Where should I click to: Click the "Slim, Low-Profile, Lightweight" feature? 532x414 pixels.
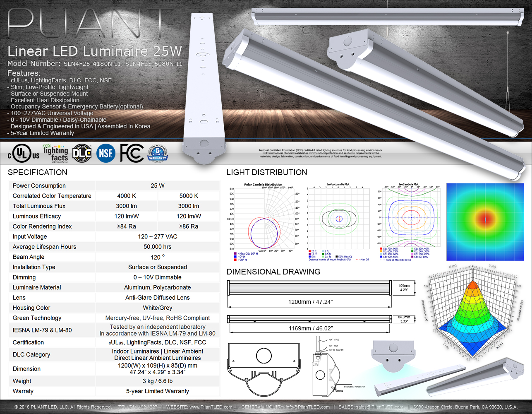48,87
